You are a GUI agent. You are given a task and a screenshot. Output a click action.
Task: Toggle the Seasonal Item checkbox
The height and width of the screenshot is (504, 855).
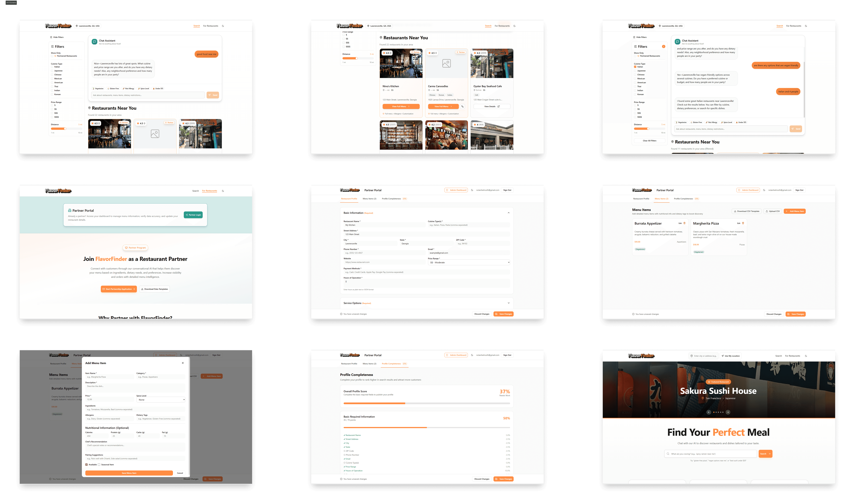coord(99,465)
